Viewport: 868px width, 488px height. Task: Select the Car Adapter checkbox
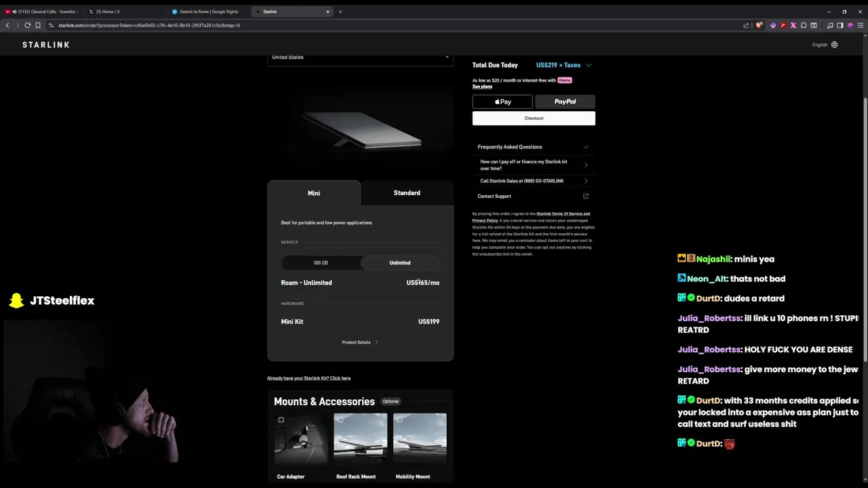point(281,420)
